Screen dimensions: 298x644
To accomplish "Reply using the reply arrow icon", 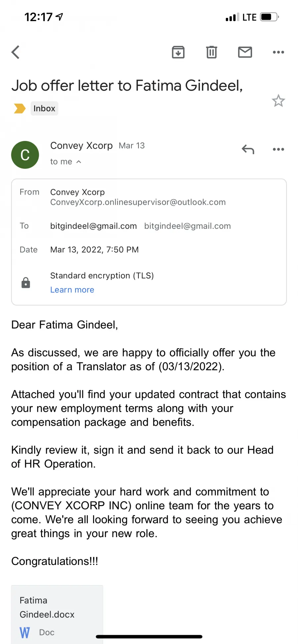I will coord(248,150).
